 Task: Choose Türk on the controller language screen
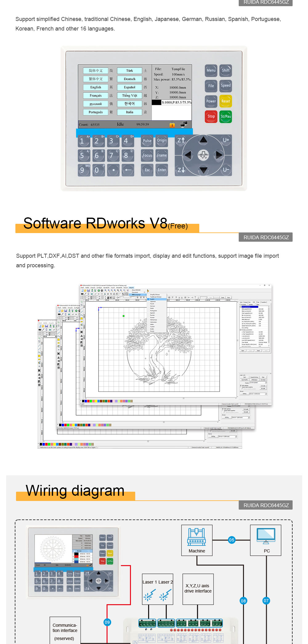(x=130, y=71)
